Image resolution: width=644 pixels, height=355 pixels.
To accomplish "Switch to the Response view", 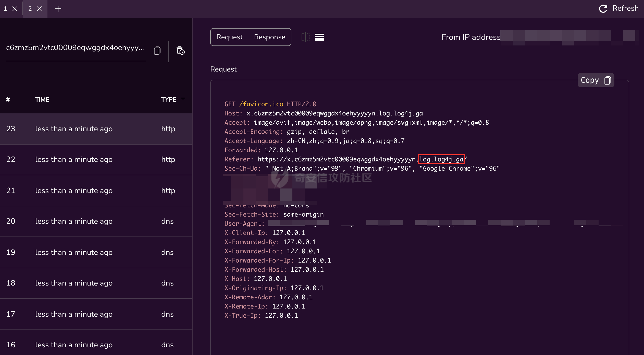I will pyautogui.click(x=269, y=37).
